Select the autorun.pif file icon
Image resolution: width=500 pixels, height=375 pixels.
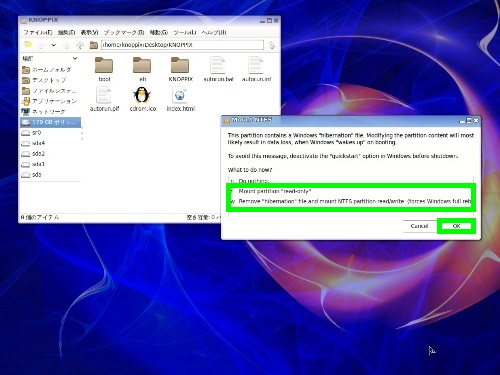[104, 95]
